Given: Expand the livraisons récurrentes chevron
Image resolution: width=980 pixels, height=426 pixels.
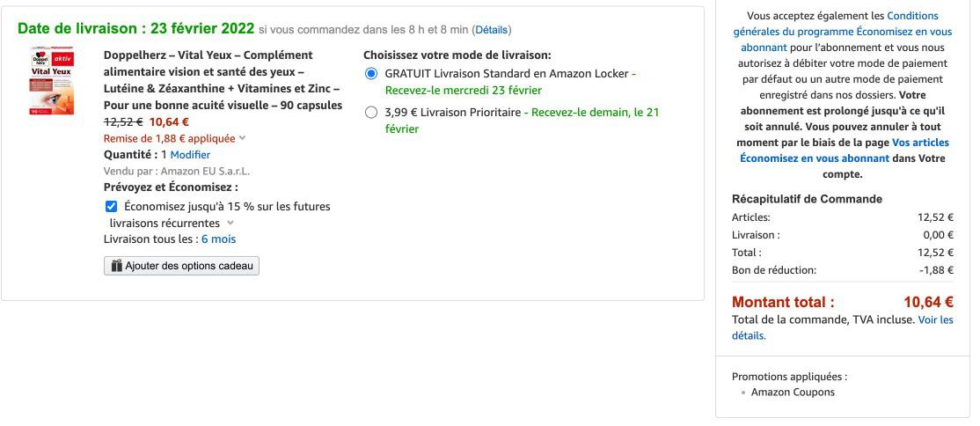Looking at the screenshot, I should pos(230,223).
